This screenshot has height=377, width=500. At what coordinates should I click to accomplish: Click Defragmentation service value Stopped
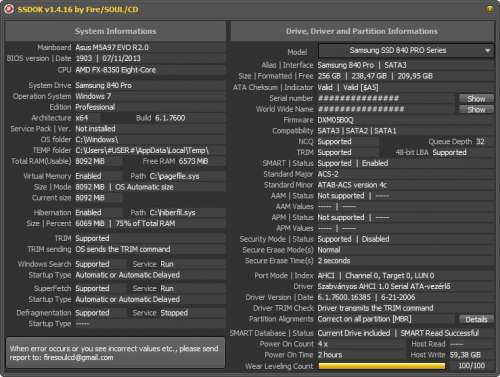coord(174,313)
